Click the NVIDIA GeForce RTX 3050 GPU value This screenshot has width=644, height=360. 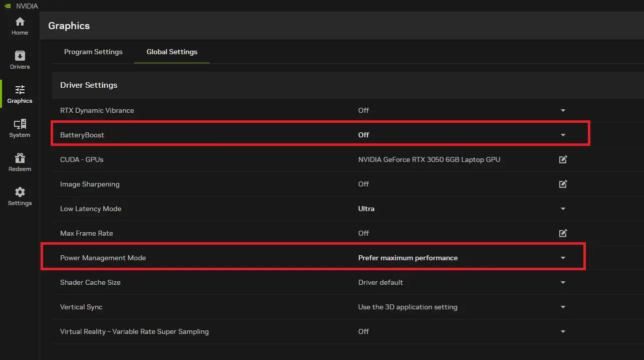point(429,159)
